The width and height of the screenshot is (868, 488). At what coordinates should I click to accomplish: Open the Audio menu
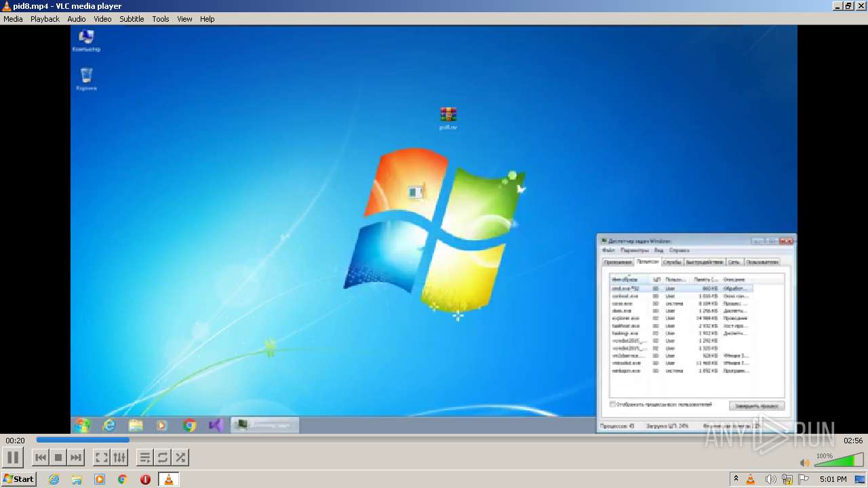coord(77,19)
